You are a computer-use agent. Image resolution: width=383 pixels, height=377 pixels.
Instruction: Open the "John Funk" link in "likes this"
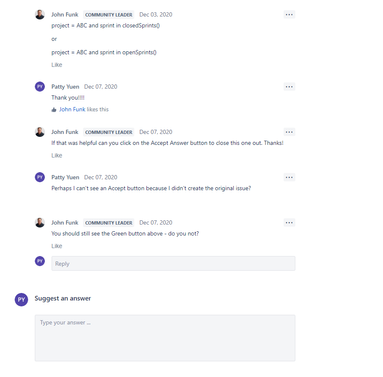pos(72,109)
